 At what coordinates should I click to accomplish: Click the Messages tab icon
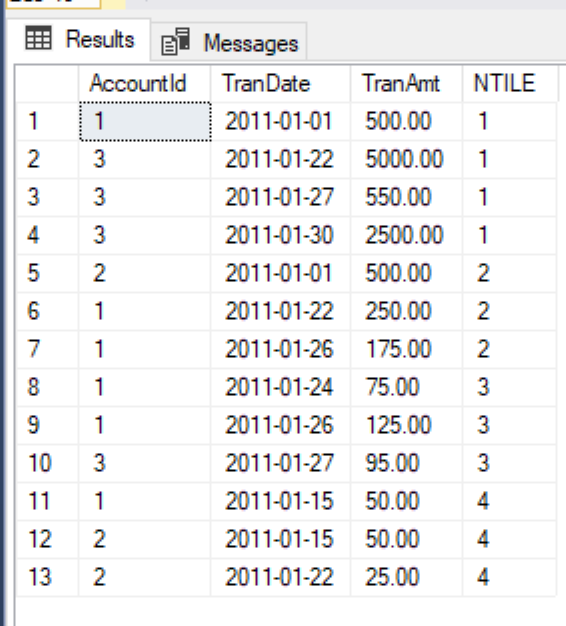click(x=175, y=41)
